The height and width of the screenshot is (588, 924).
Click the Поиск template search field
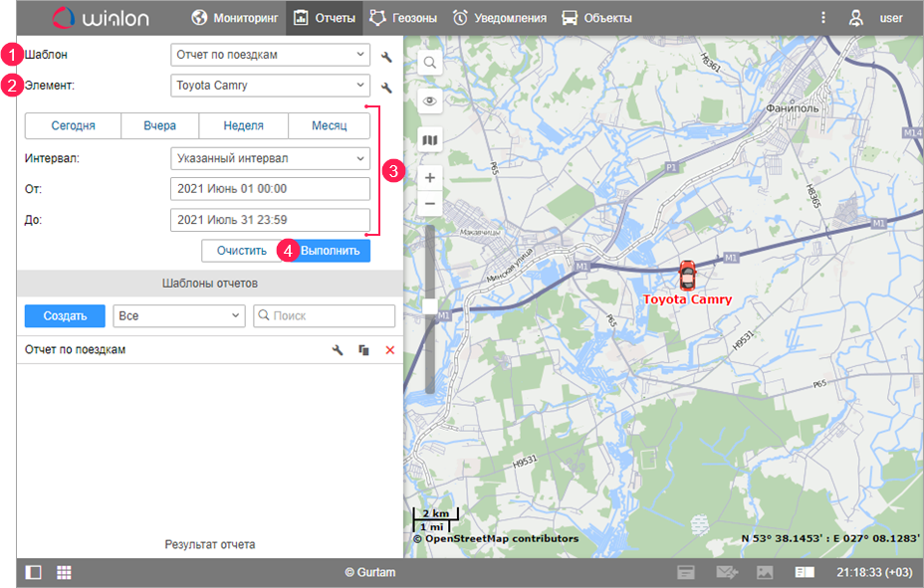pos(325,316)
